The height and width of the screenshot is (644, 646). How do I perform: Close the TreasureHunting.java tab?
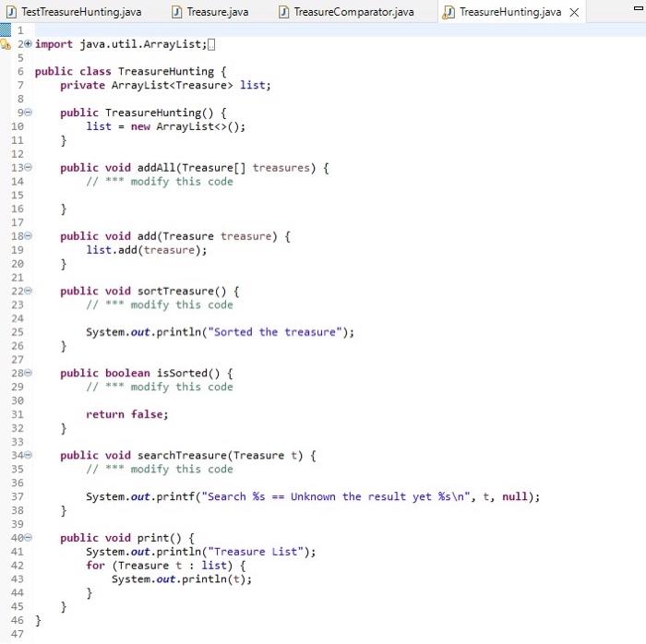pyautogui.click(x=574, y=13)
